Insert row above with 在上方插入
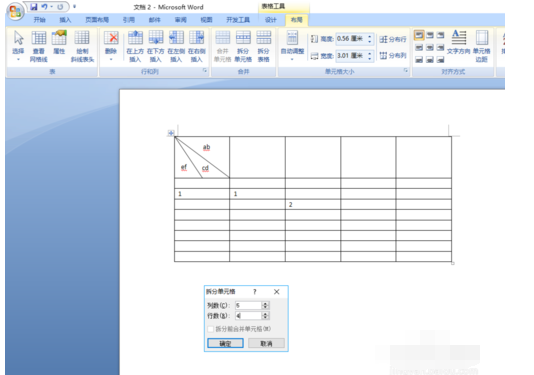The width and height of the screenshot is (534, 375). [135, 46]
